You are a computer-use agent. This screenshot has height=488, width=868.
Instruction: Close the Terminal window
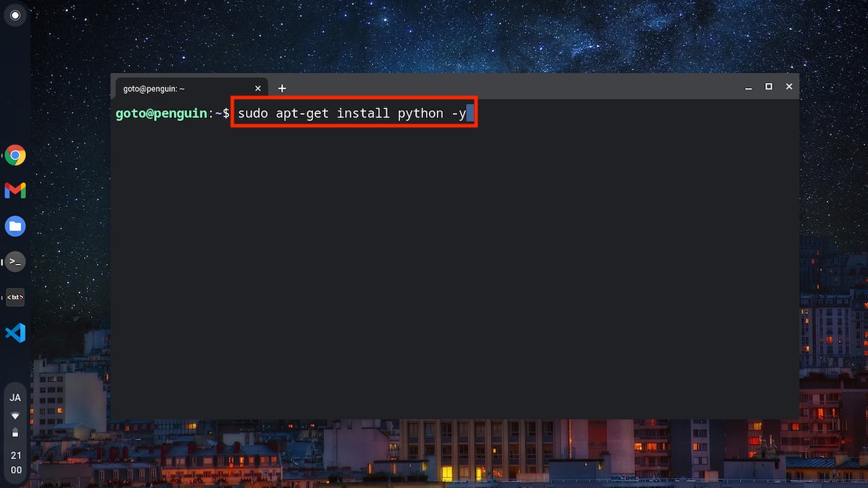[789, 87]
